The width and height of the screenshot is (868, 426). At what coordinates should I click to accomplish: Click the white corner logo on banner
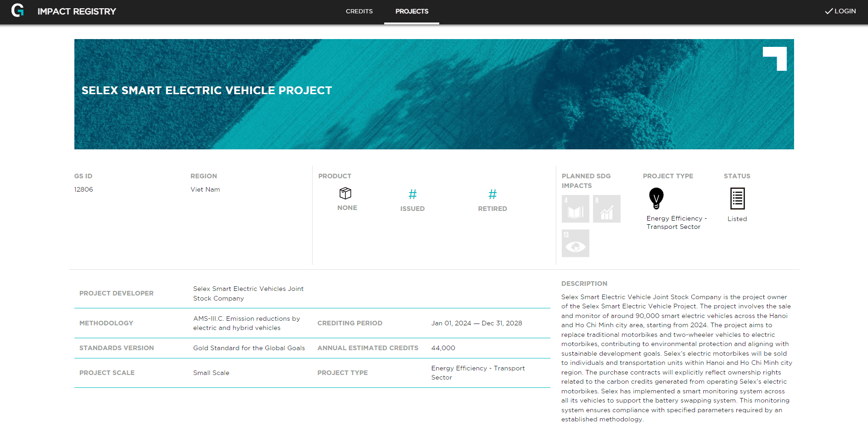click(775, 58)
